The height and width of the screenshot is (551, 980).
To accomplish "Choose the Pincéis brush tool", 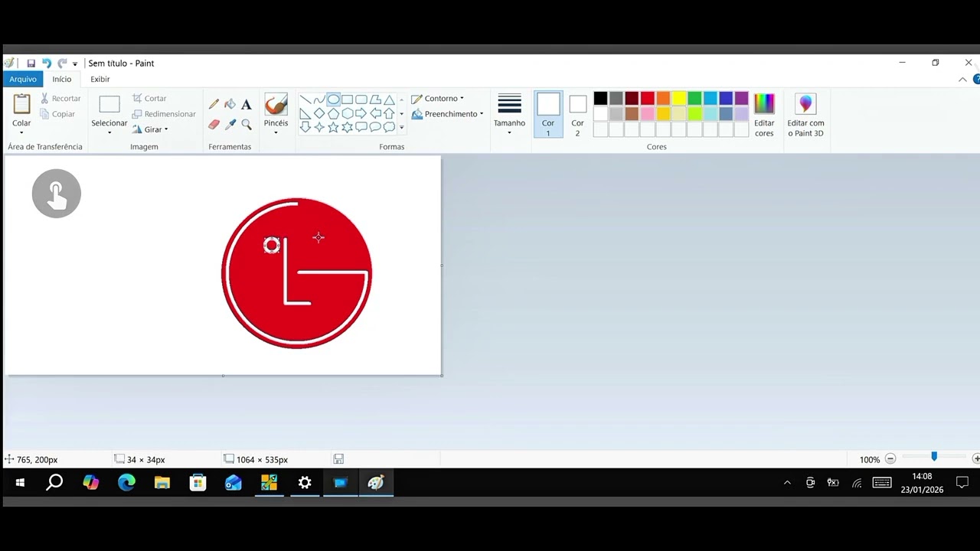I will click(x=276, y=106).
